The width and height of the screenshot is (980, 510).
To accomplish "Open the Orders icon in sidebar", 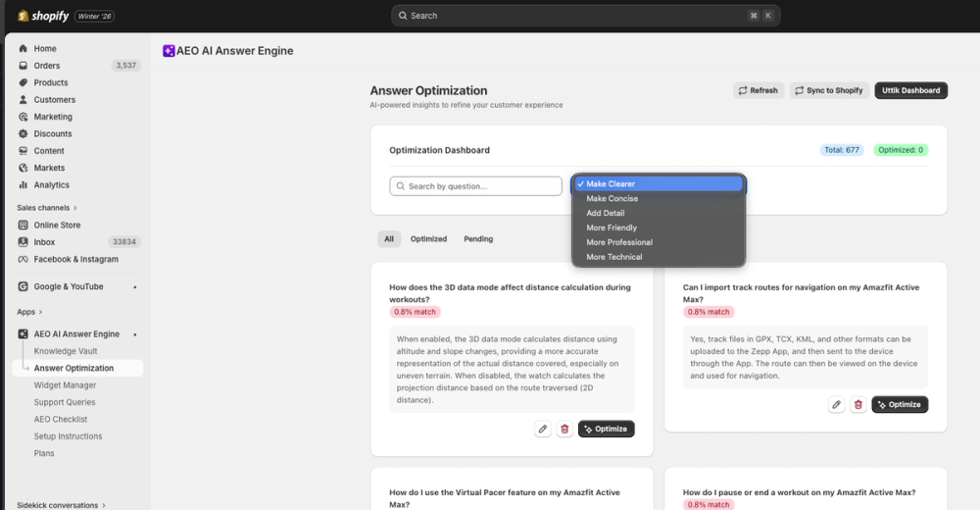I will (24, 65).
